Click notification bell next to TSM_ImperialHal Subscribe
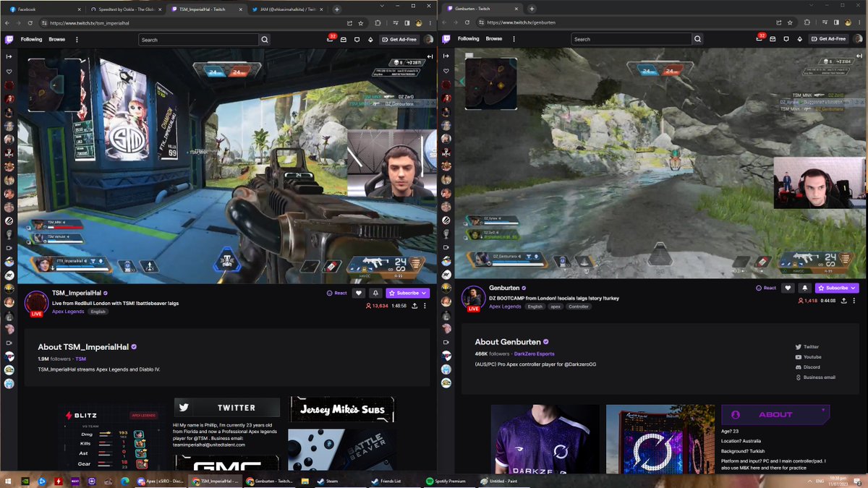 point(375,293)
